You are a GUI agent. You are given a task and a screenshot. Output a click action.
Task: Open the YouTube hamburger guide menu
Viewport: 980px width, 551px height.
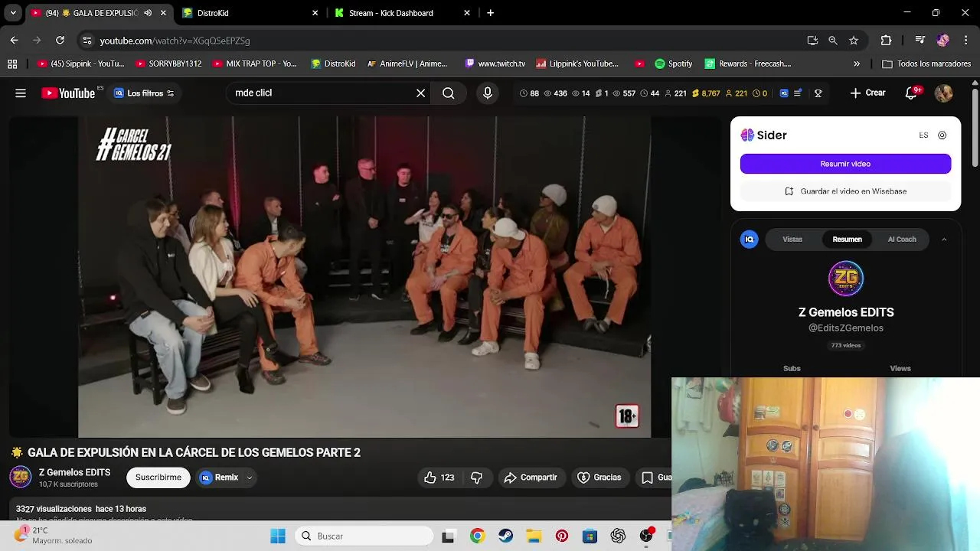pos(21,93)
